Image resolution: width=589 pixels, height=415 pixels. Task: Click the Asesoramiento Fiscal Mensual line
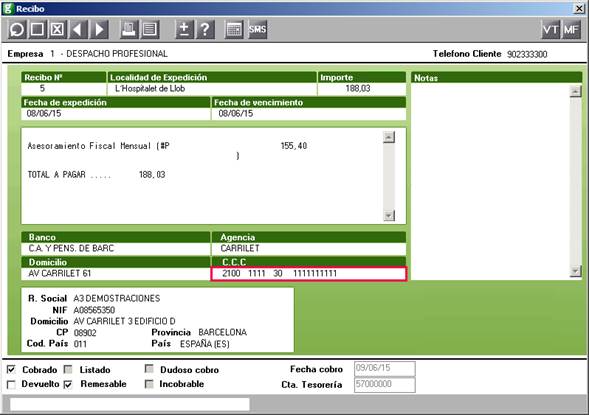[98, 146]
